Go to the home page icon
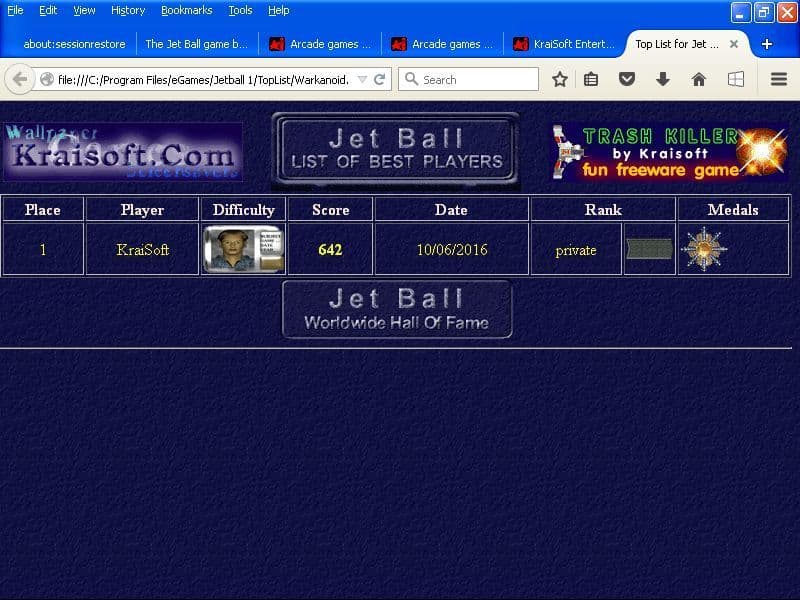Viewport: 800px width, 600px height. tap(698, 79)
